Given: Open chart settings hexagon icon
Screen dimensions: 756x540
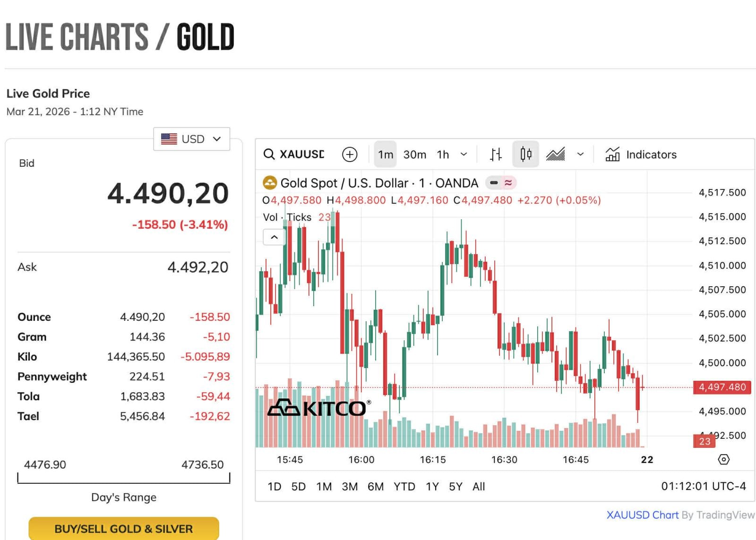Looking at the screenshot, I should pos(723,459).
